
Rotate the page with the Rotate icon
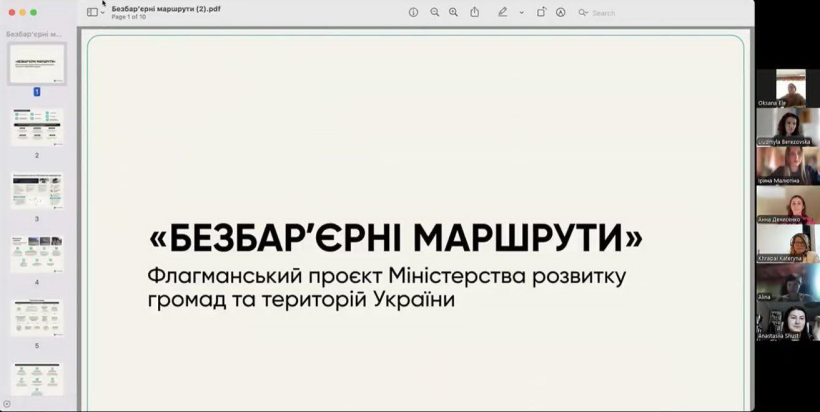(541, 12)
